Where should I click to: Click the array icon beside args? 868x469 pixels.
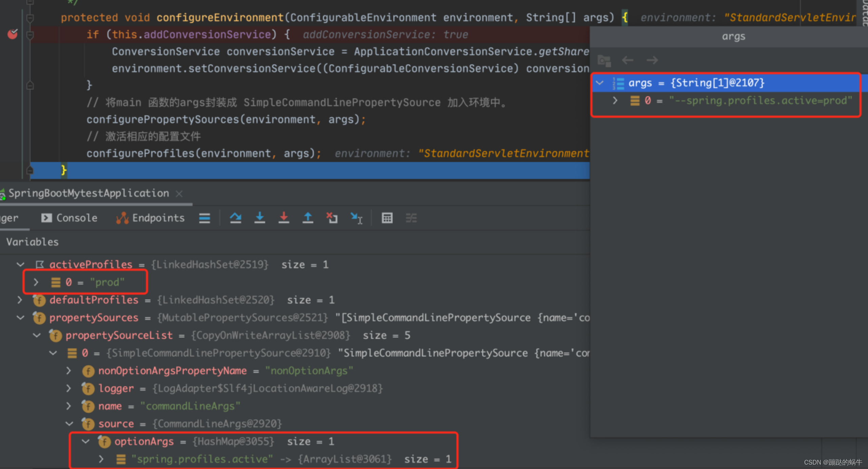(x=618, y=83)
